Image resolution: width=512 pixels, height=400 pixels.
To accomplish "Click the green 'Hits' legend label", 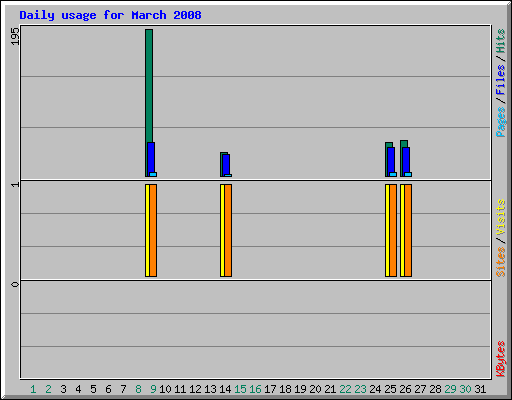I will coord(501,41).
